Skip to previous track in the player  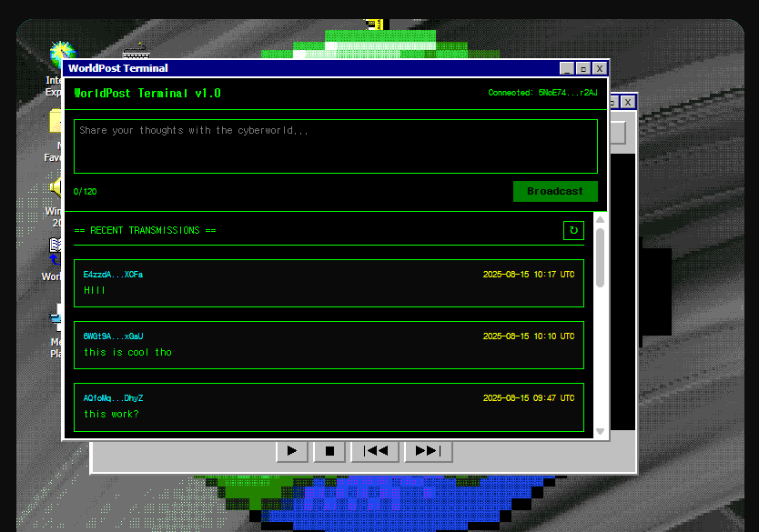375,451
